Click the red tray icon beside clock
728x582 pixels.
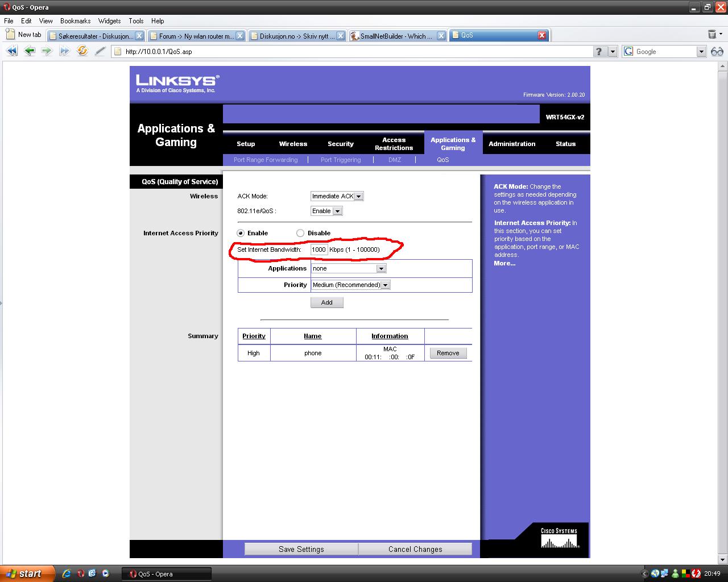click(696, 573)
